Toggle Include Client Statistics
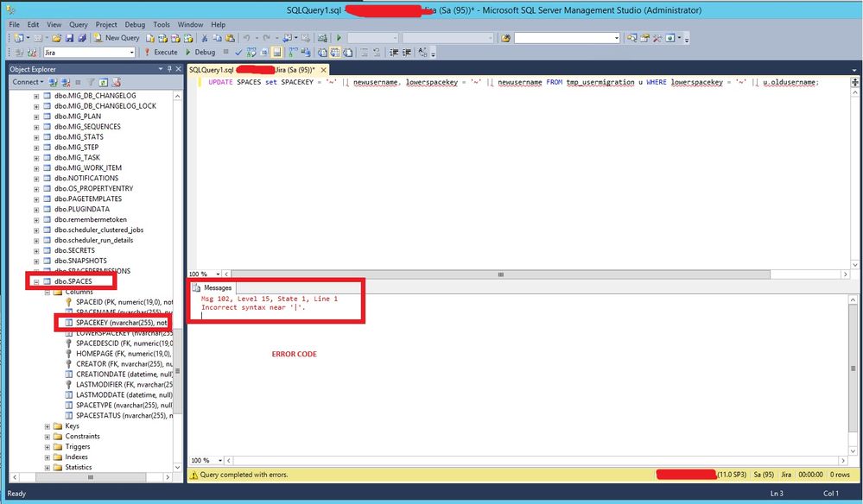Image resolution: width=863 pixels, height=504 pixels. point(306,53)
